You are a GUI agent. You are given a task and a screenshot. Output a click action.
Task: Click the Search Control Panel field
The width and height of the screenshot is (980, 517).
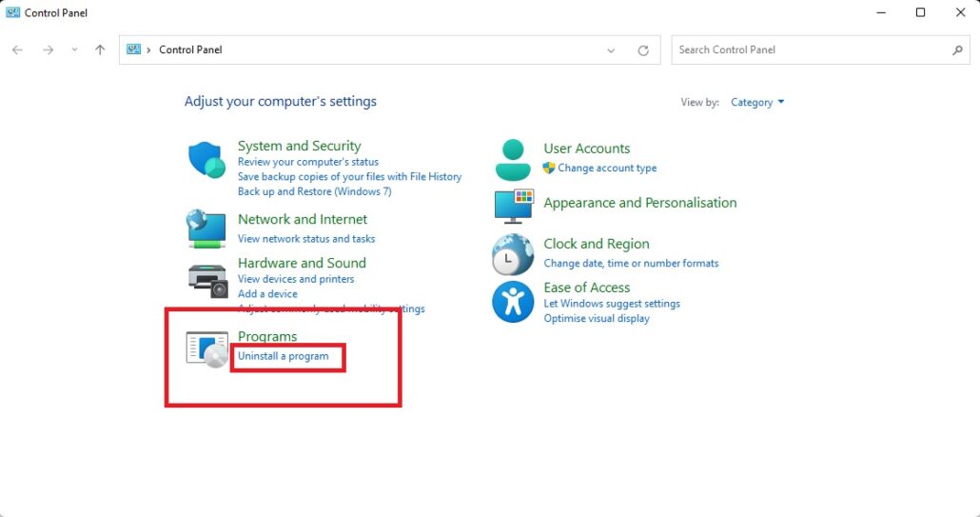tap(820, 50)
